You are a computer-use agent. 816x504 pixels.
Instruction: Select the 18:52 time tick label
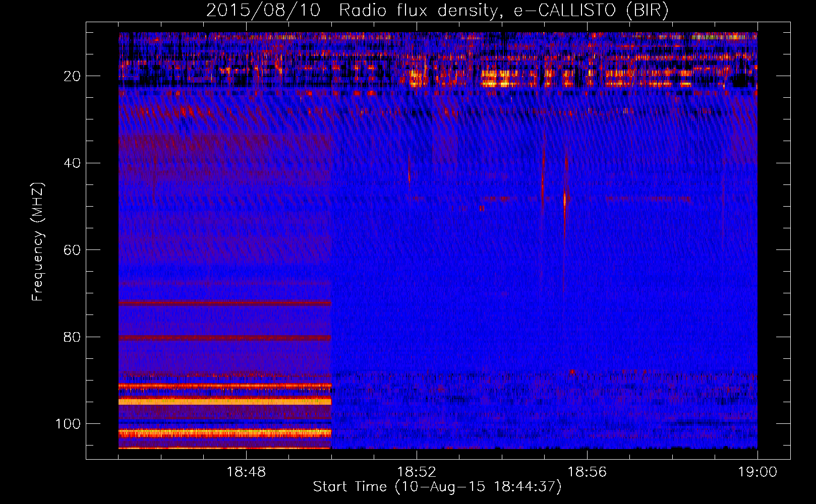(417, 472)
